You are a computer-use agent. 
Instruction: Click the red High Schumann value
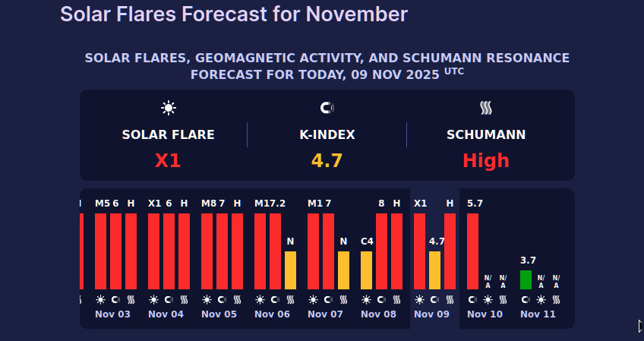pyautogui.click(x=486, y=161)
